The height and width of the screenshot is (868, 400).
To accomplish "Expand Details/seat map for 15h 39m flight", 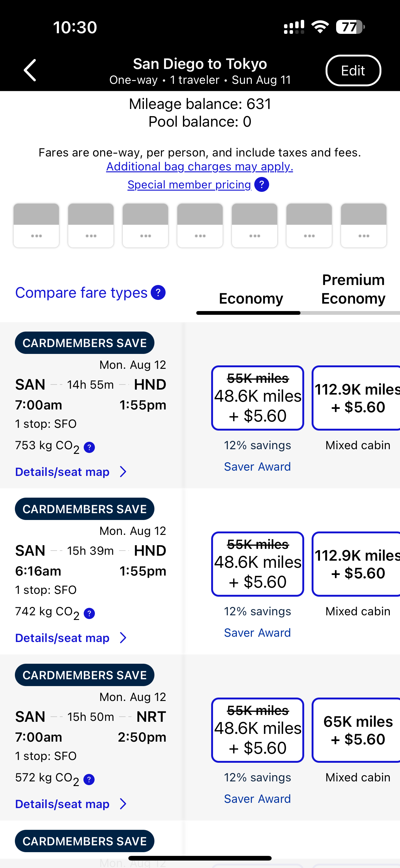I will point(71,638).
